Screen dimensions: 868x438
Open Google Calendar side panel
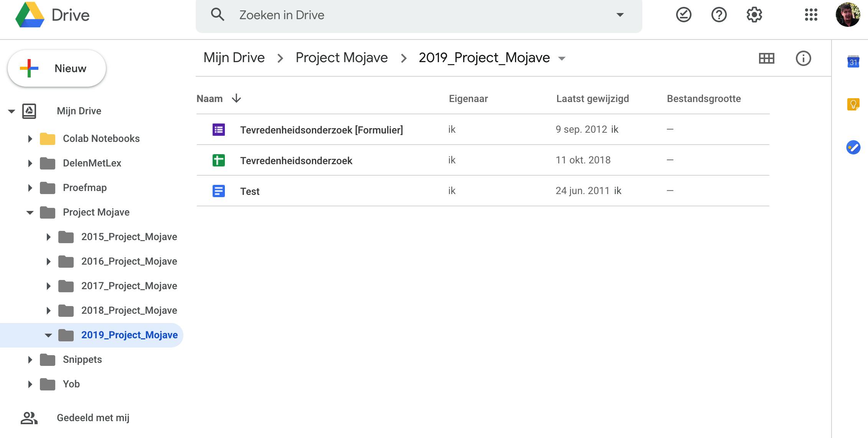coord(853,62)
